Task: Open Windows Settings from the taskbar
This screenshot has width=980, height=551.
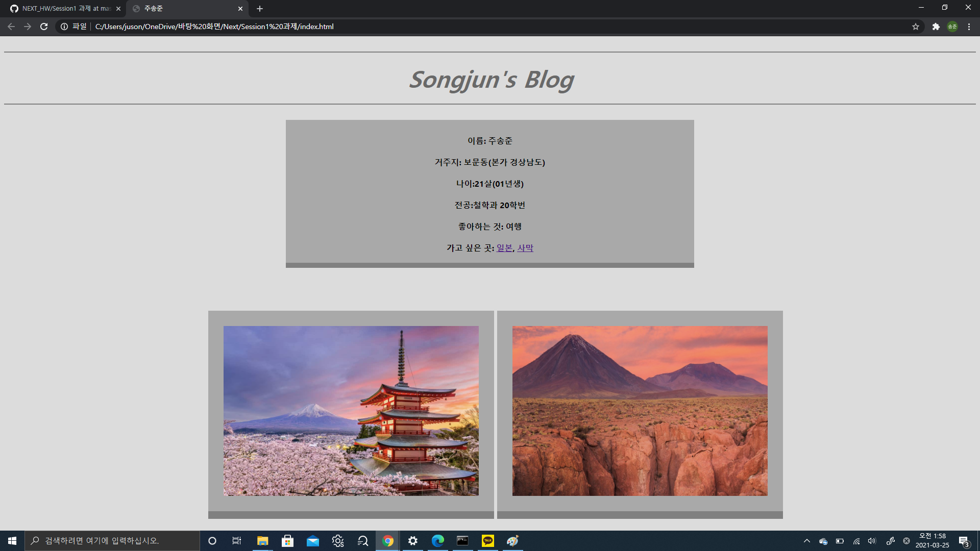Action: [x=413, y=541]
